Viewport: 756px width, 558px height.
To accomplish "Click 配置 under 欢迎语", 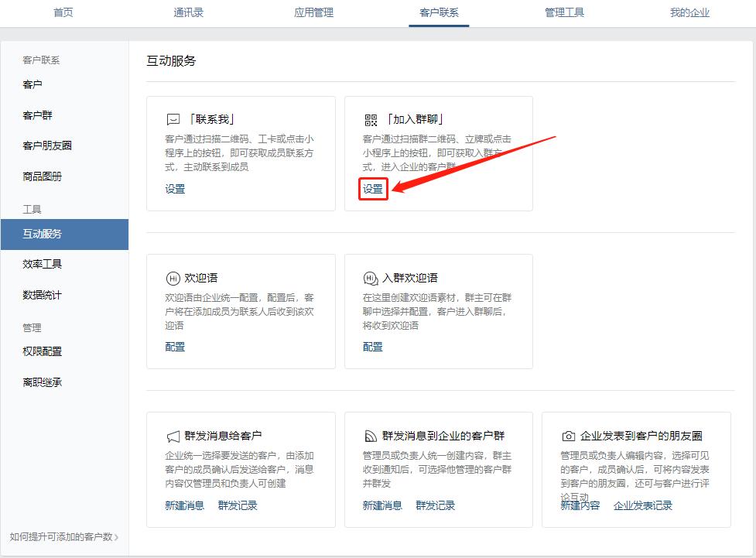I will point(175,346).
